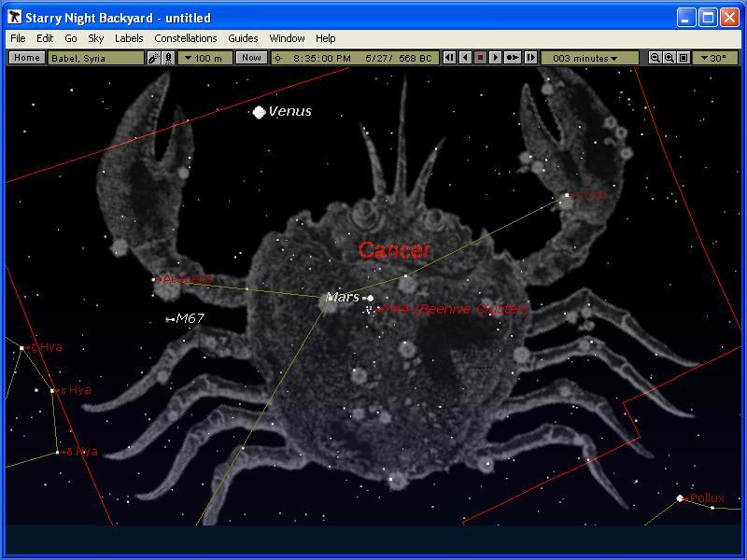Click the Home button
The width and height of the screenshot is (747, 560).
[27, 58]
